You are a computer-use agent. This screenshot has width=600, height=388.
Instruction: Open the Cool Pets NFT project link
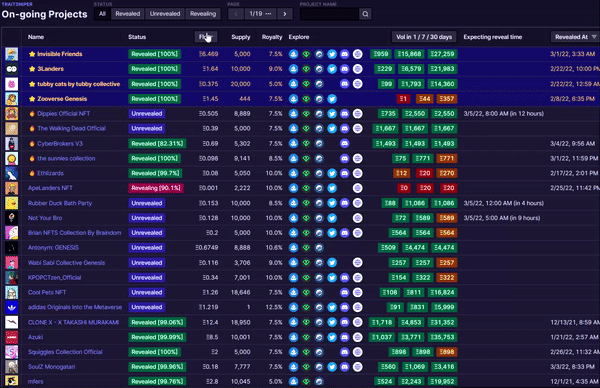point(47,292)
